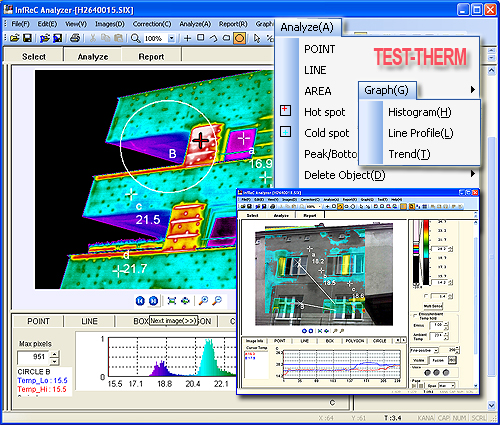500x425 pixels.
Task: Open the Images(D) menu
Action: coord(110,24)
